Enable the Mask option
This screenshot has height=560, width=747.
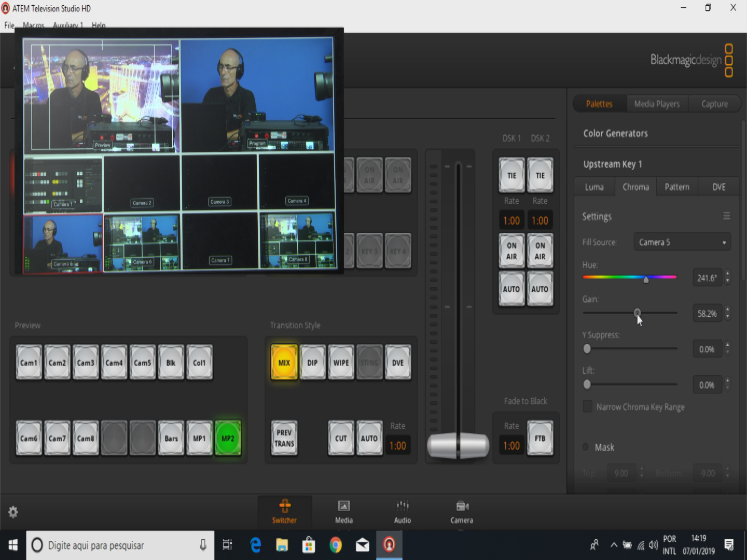pos(586,447)
